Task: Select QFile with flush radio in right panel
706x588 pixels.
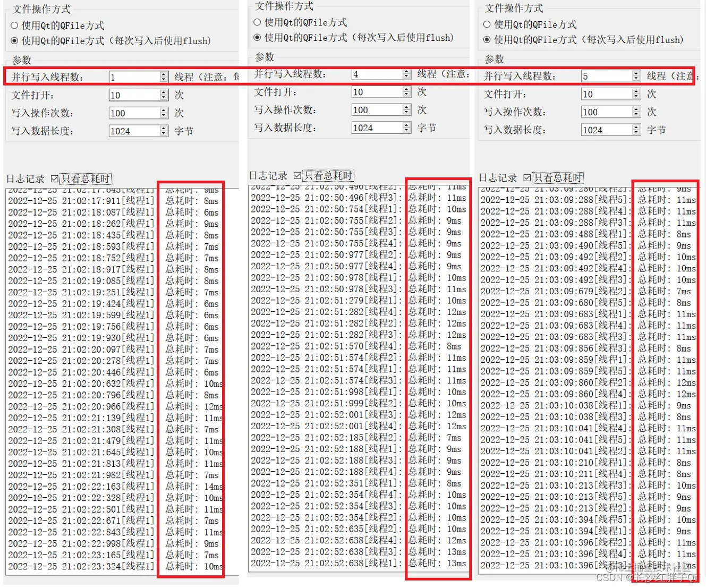Action: click(x=487, y=39)
